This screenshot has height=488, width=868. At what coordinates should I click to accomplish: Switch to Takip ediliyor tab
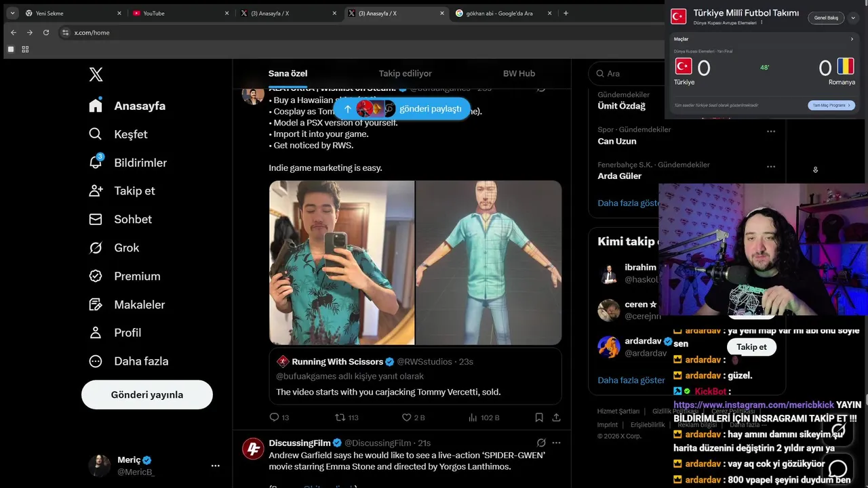pyautogui.click(x=405, y=73)
